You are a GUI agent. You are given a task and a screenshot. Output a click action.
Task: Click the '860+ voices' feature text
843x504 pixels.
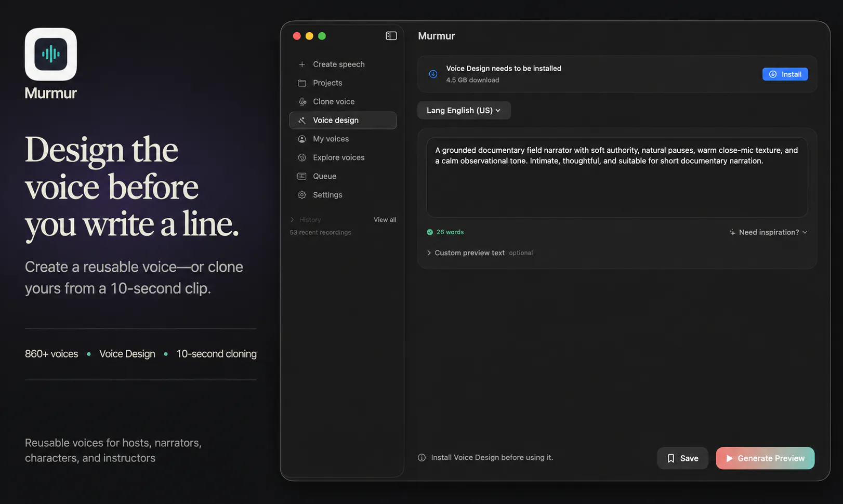click(x=51, y=354)
